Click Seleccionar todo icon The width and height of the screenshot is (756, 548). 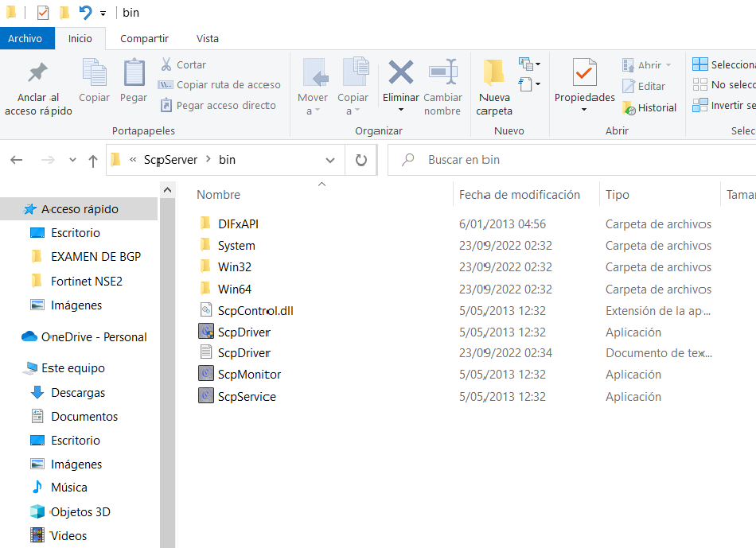pos(700,64)
